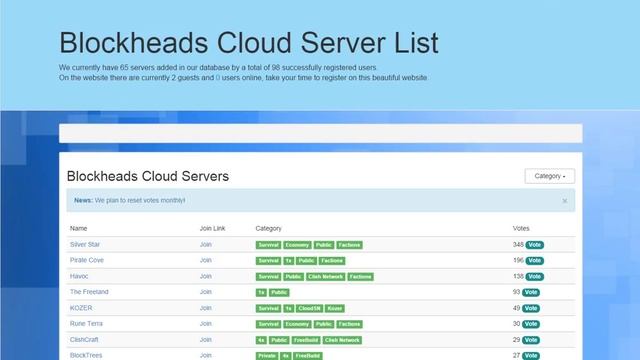Click the Public tag on Havoc
640x360 pixels.
pos(293,277)
